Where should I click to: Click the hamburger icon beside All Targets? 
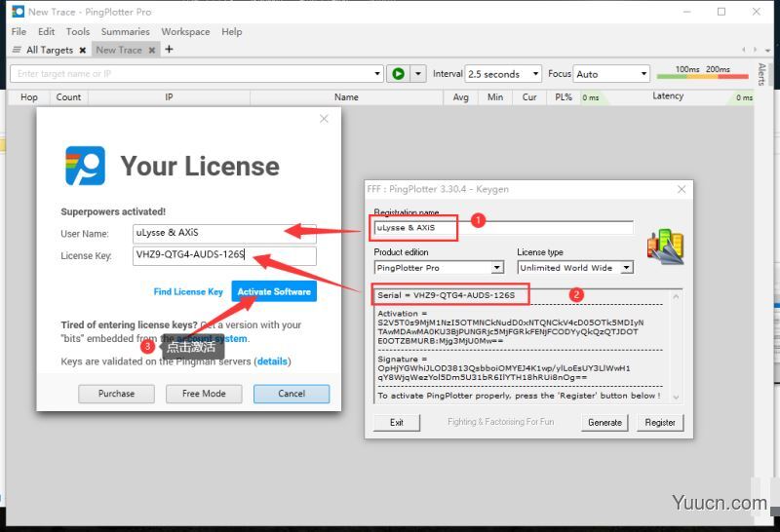pyautogui.click(x=17, y=50)
